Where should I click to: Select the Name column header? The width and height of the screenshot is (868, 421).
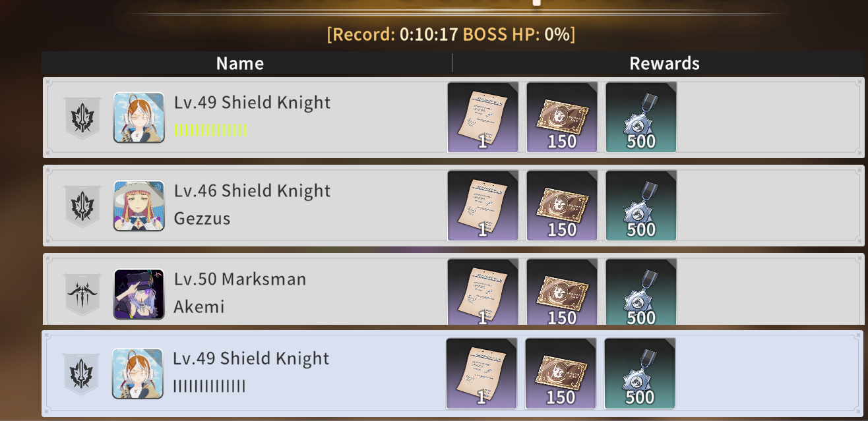[x=240, y=63]
